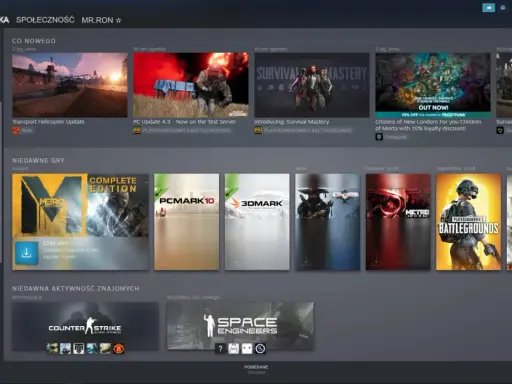Click the NIEDAWNE GRY section heading

pyautogui.click(x=38, y=161)
